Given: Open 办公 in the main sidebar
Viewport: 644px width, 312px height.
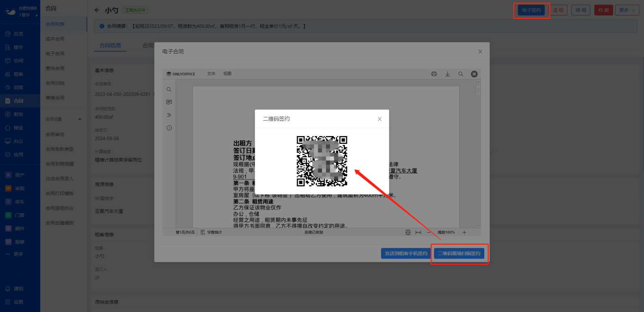Looking at the screenshot, I should (x=20, y=141).
